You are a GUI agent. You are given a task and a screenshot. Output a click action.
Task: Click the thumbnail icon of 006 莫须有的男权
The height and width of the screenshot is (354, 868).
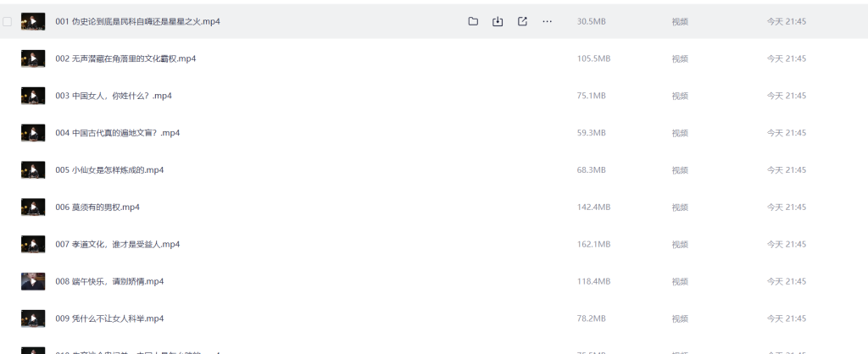(x=33, y=207)
